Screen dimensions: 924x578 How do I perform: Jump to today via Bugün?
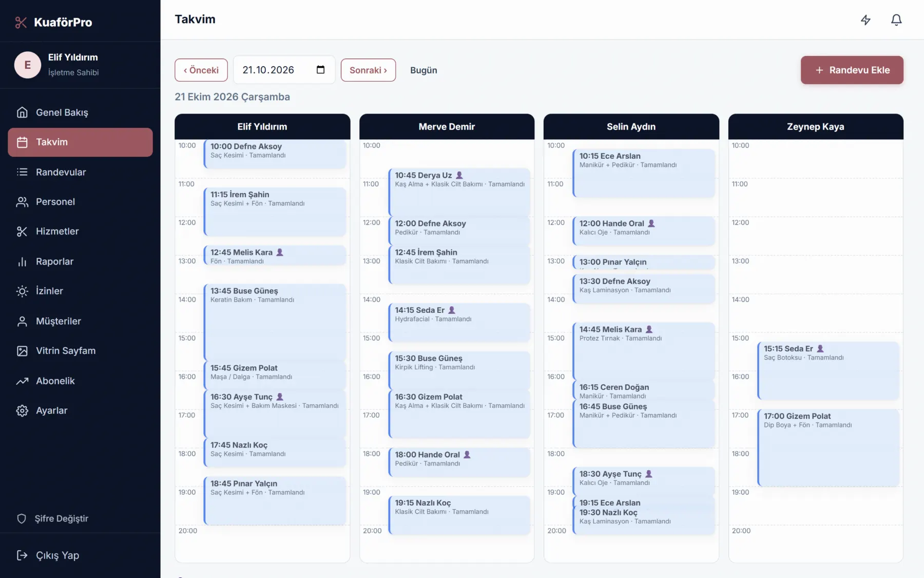click(x=423, y=70)
